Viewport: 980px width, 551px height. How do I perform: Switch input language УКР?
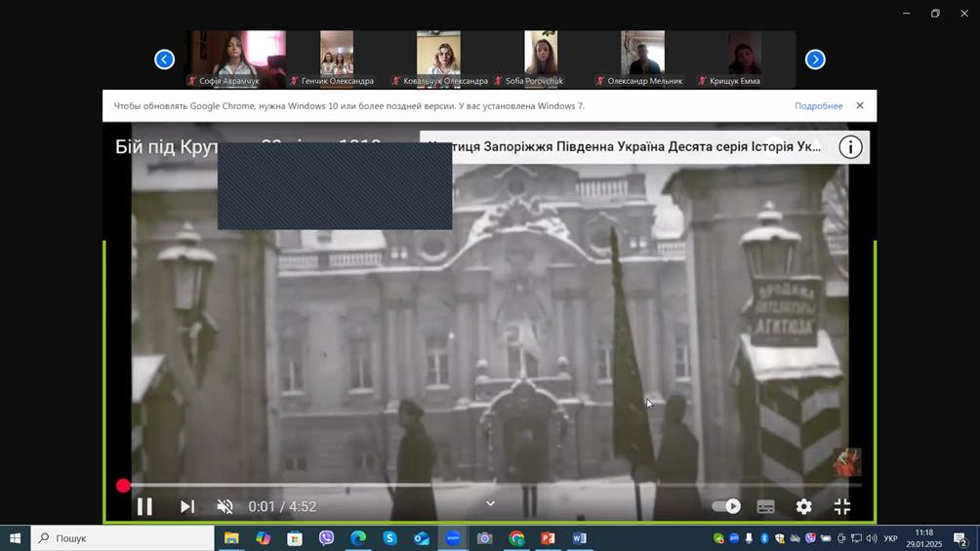click(890, 538)
